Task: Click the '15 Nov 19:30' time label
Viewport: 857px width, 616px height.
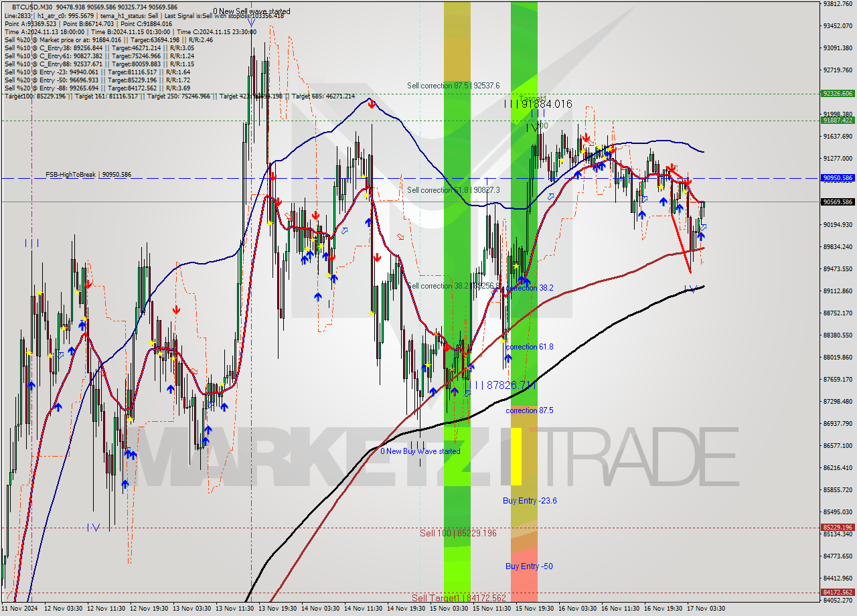Action: tap(534, 609)
